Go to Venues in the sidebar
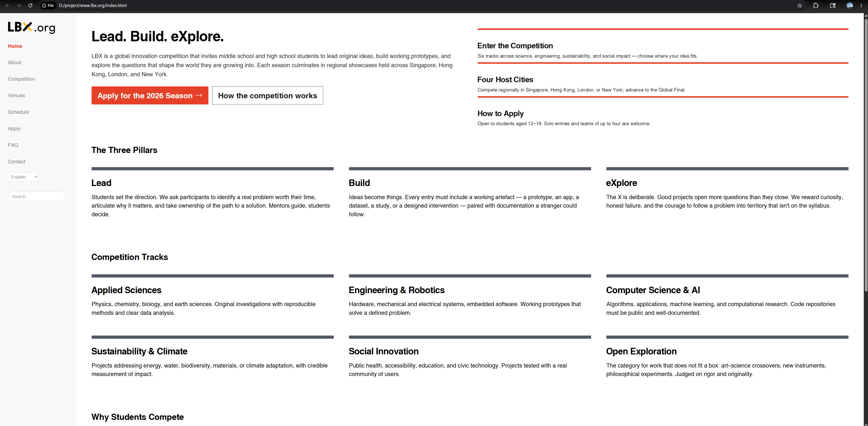 point(17,95)
